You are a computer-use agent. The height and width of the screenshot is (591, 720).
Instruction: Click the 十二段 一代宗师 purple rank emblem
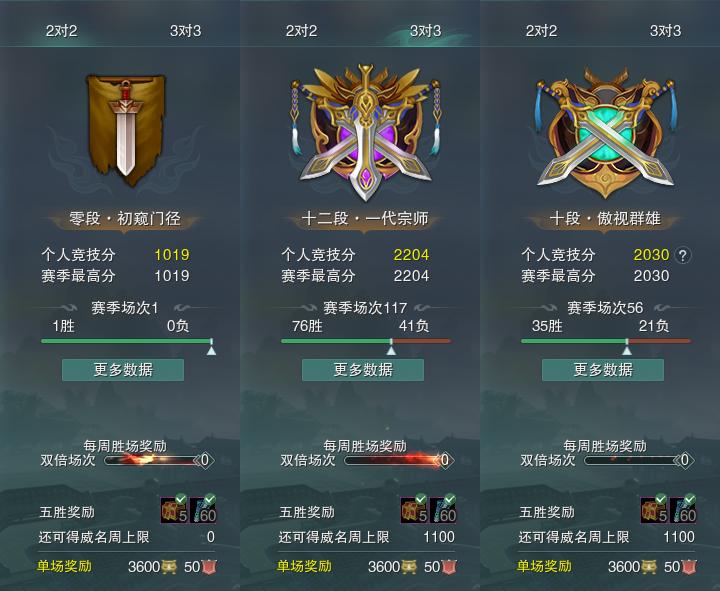coord(366,132)
